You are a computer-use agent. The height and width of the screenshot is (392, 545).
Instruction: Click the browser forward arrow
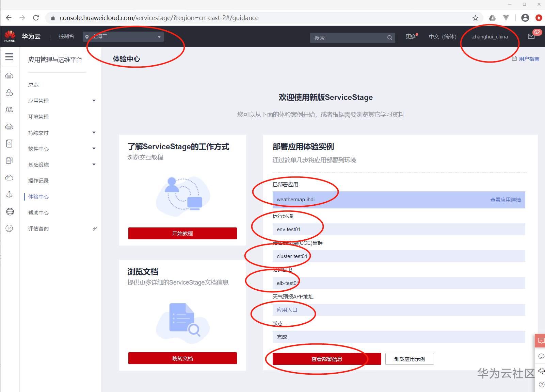pos(22,18)
